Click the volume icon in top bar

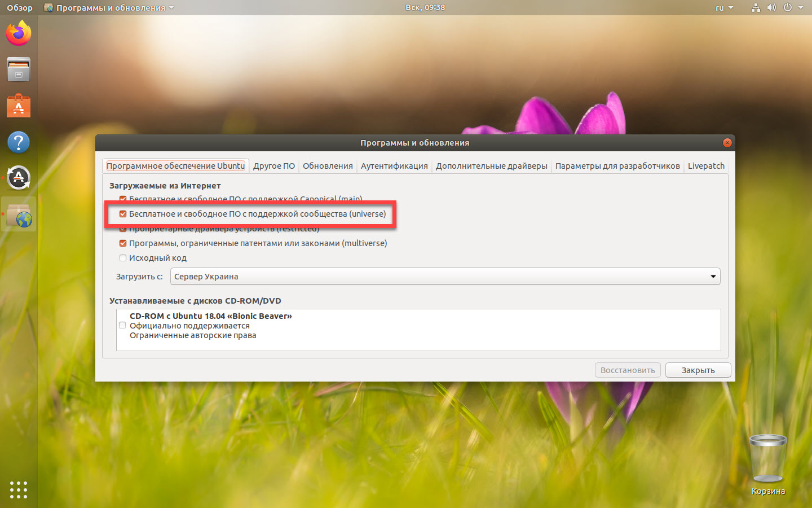coord(771,8)
